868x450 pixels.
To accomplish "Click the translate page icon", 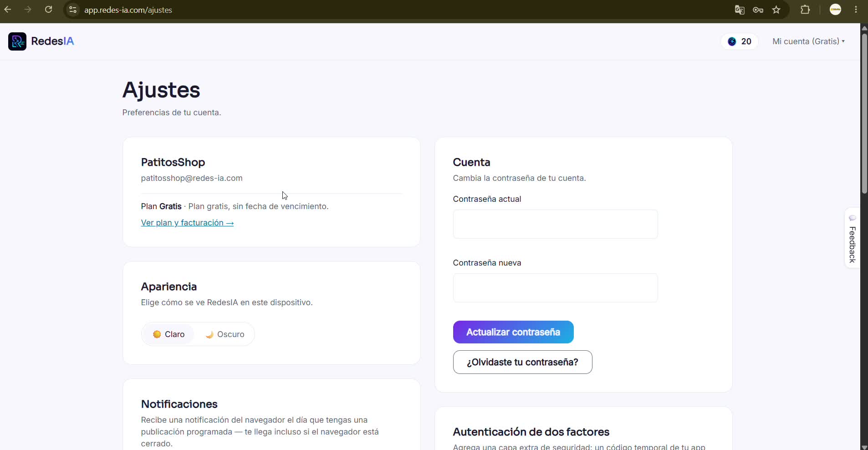I will pyautogui.click(x=740, y=10).
